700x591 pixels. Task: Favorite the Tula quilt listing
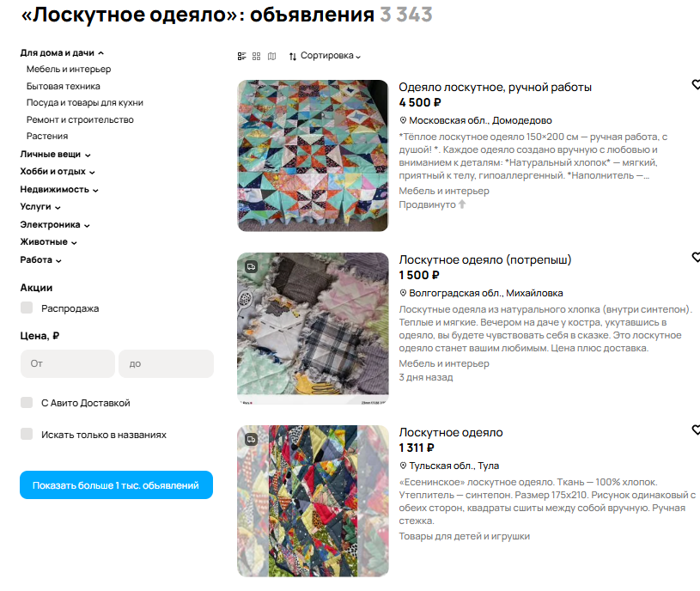pos(696,430)
